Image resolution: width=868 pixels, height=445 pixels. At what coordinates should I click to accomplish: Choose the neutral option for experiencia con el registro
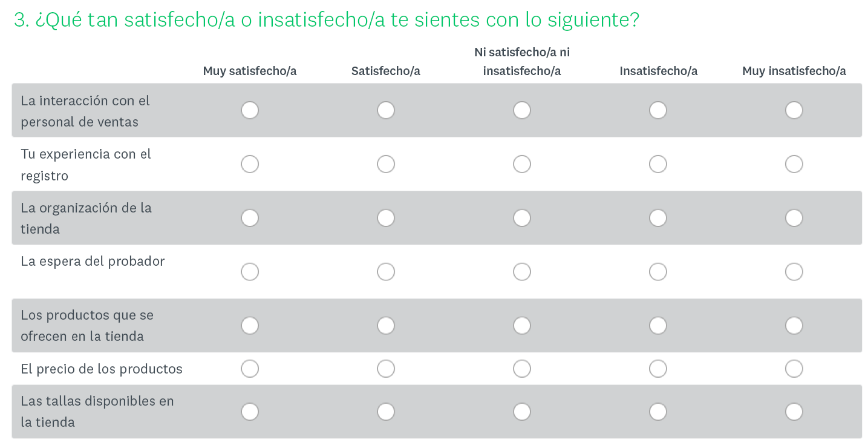pos(522,163)
